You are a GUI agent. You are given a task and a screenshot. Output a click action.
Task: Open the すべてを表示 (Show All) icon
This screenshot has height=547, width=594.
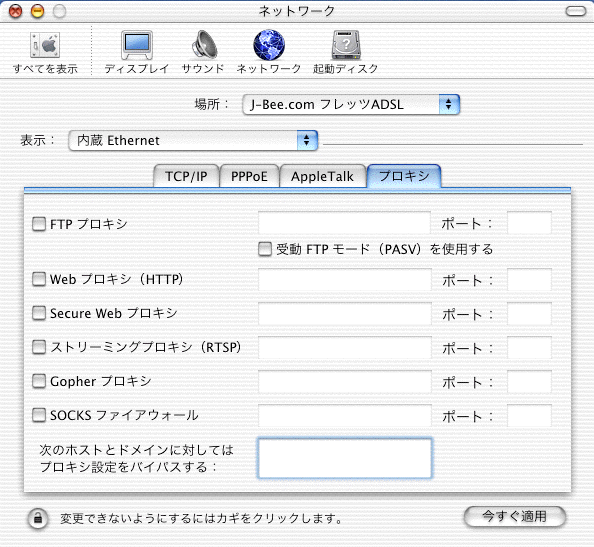point(45,45)
